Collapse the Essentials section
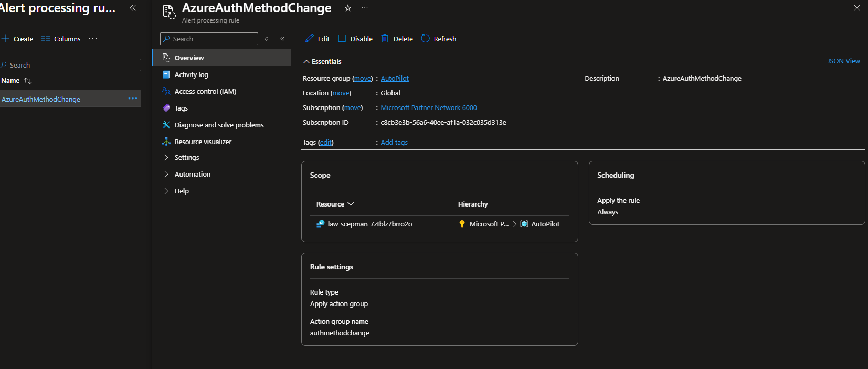This screenshot has height=369, width=868. tap(306, 62)
